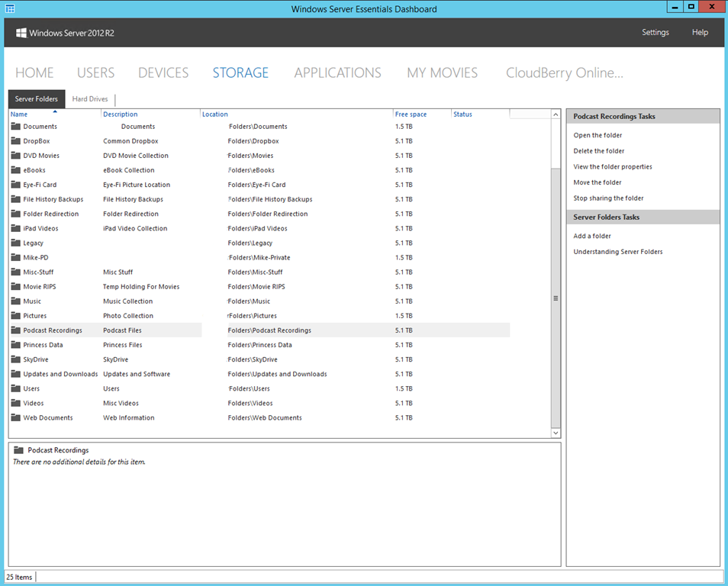Select the 'Folders\Movies' location cell
The image size is (728, 586).
coord(250,156)
